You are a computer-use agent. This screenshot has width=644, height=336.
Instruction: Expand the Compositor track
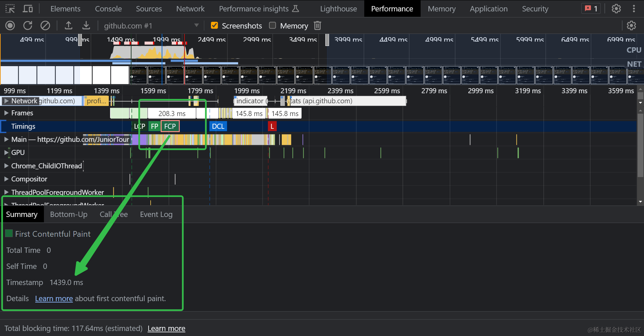click(x=6, y=179)
